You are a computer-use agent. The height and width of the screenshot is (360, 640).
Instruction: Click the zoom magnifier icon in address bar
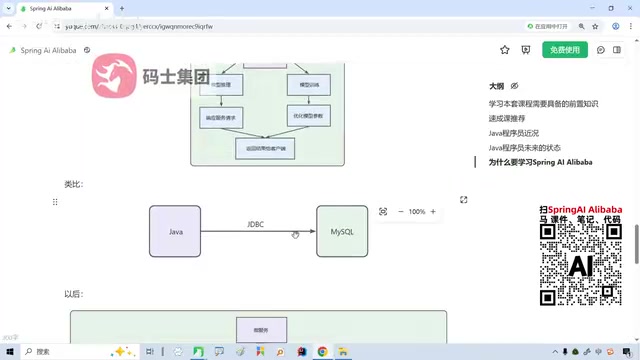pos(582,27)
